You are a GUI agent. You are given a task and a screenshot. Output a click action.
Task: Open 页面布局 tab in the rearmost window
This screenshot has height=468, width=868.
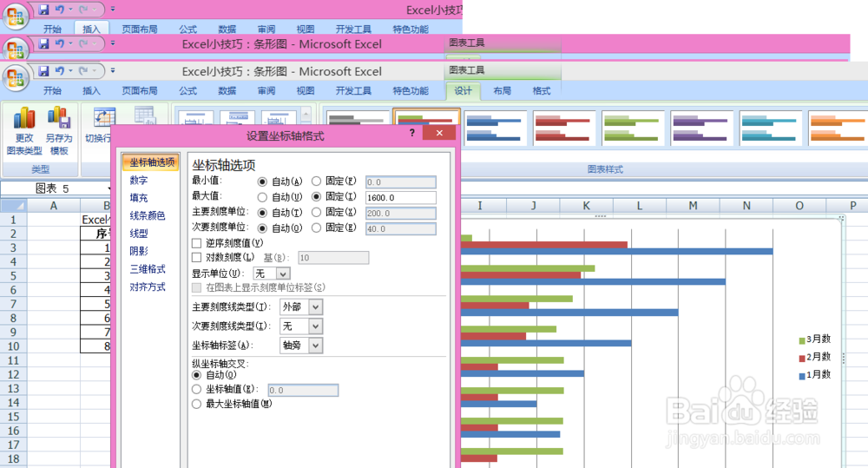(140, 29)
